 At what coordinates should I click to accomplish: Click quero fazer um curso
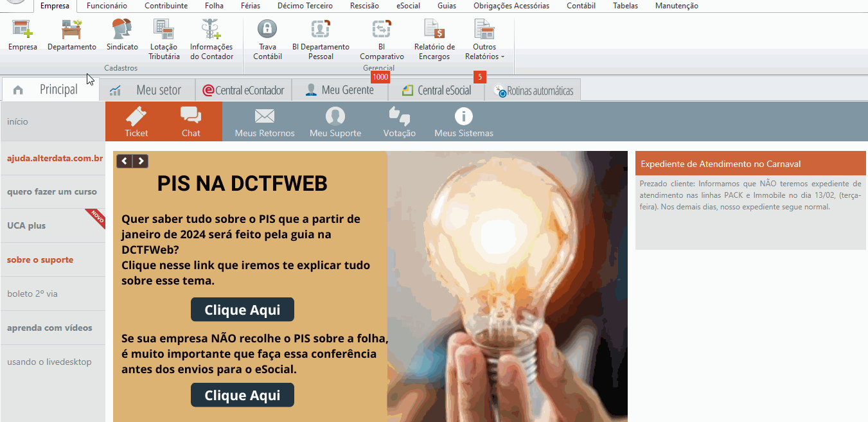click(52, 191)
